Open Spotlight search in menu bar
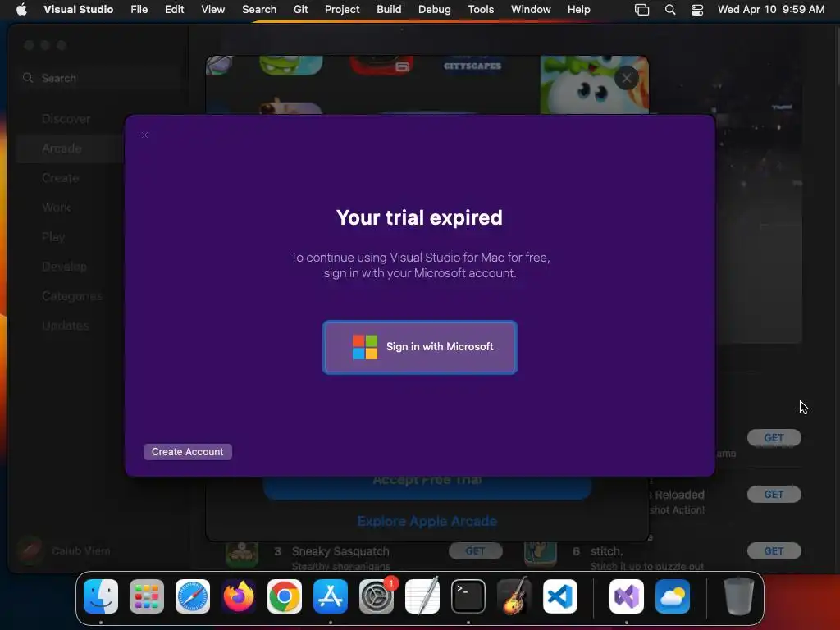 click(x=670, y=10)
